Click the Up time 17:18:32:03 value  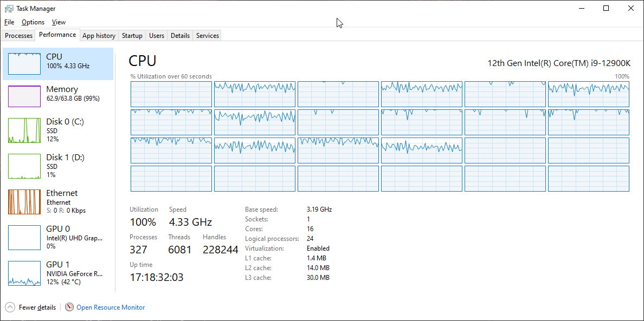(157, 278)
